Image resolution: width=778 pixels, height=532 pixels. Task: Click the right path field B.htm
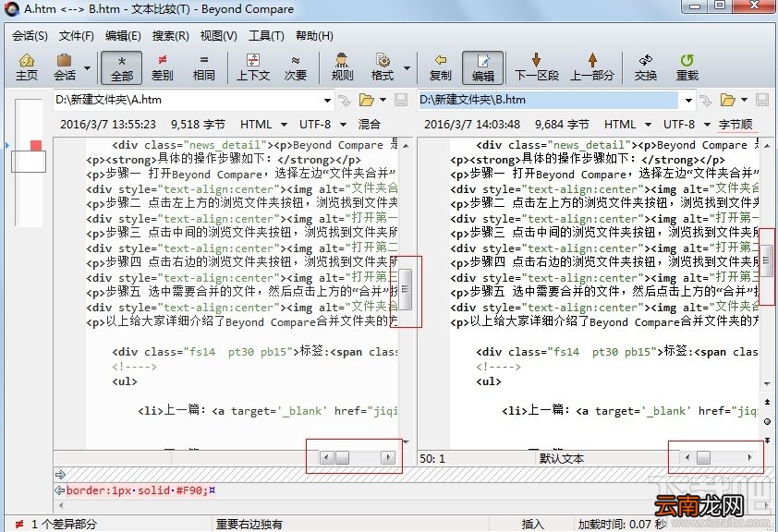[x=548, y=100]
